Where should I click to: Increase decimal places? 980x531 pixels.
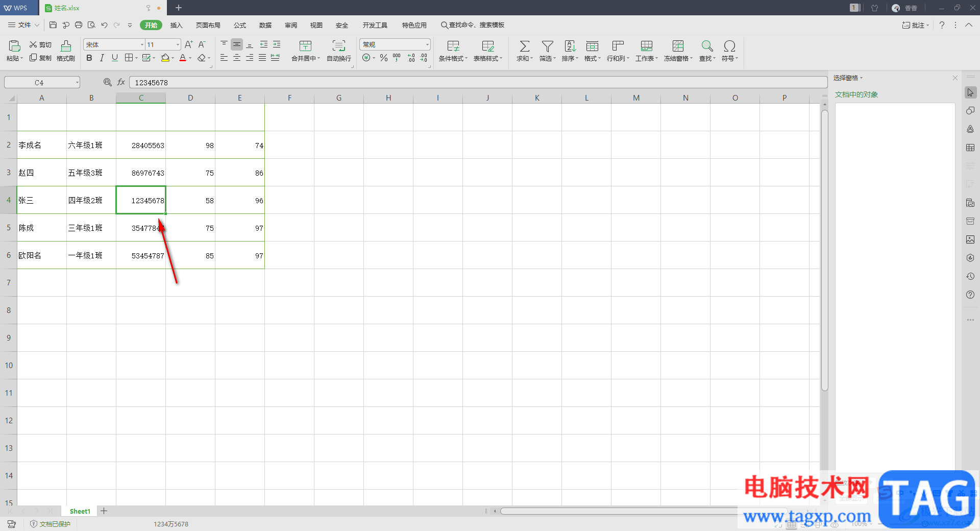pyautogui.click(x=411, y=58)
